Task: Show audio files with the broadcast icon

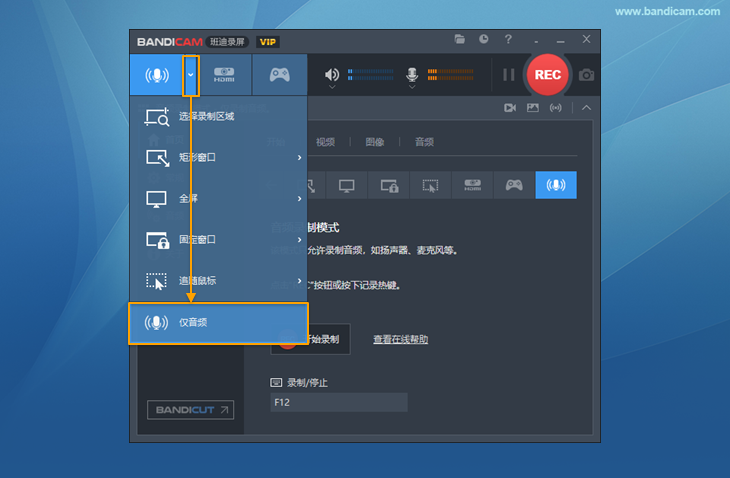Action: click(x=555, y=108)
